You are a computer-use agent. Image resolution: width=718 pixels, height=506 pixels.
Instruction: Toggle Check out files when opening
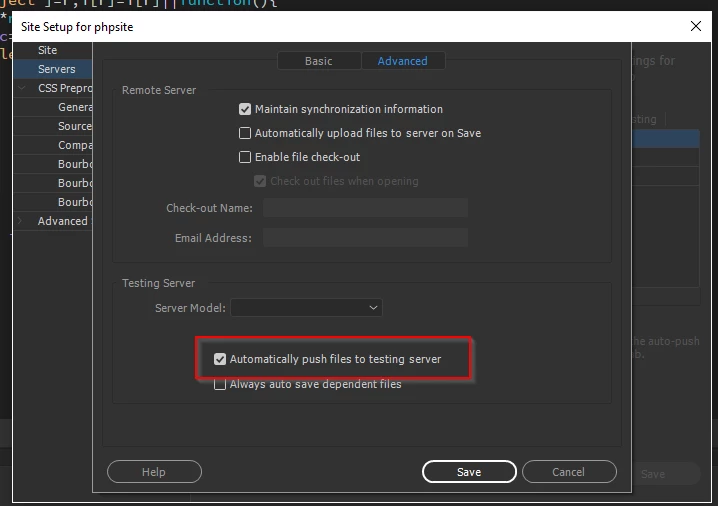pyautogui.click(x=260, y=181)
